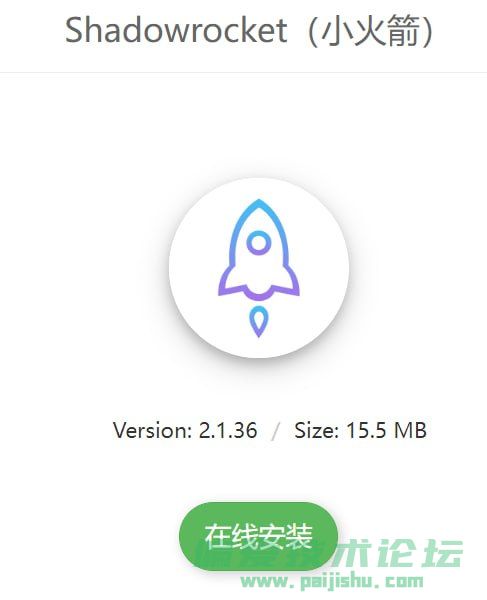Click the 在线 characters on the install button
The image size is (487, 600).
point(231,536)
